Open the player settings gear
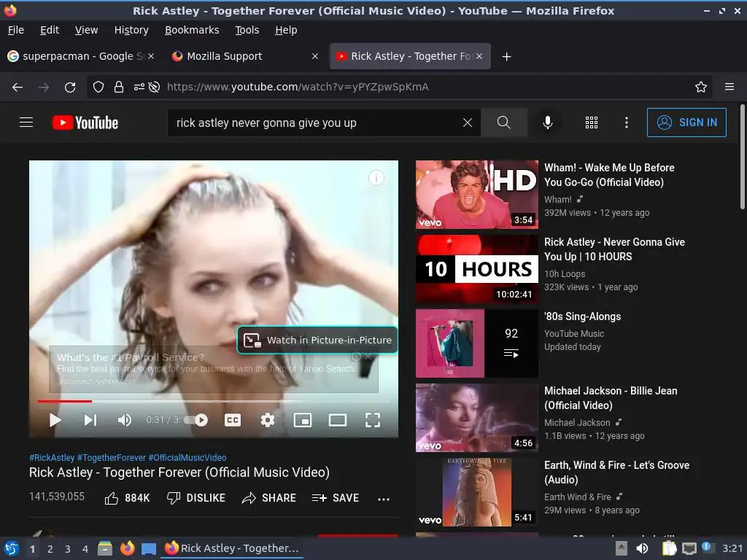 pos(267,420)
